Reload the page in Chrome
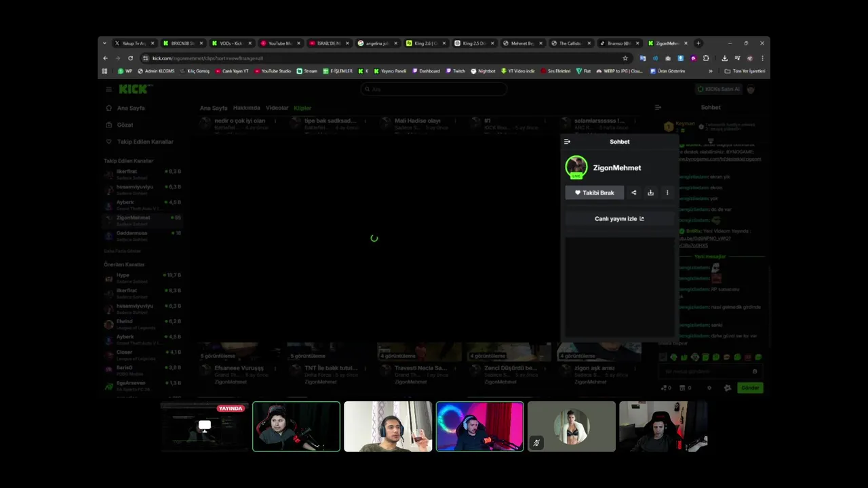Viewport: 868px width, 488px height. (x=130, y=58)
